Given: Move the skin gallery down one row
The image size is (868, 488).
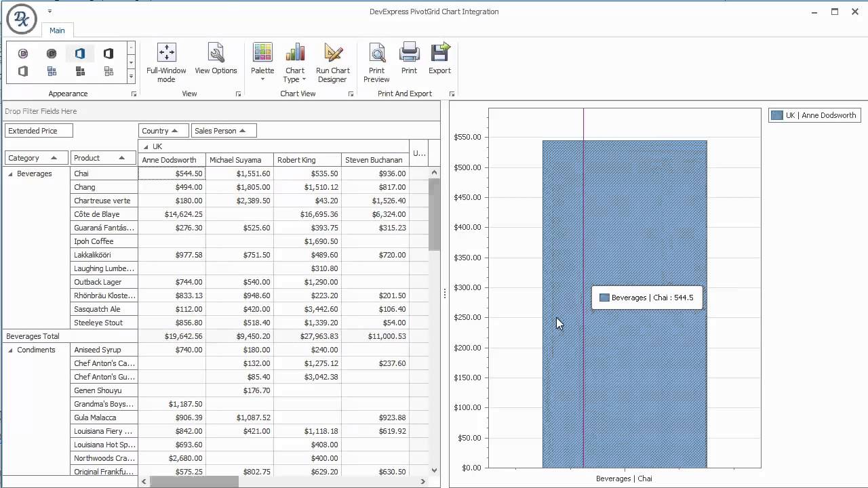Looking at the screenshot, I should 131,62.
